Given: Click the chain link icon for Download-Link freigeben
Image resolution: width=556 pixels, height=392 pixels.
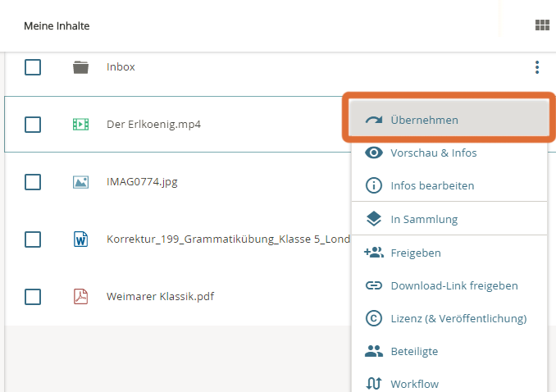Looking at the screenshot, I should (374, 285).
